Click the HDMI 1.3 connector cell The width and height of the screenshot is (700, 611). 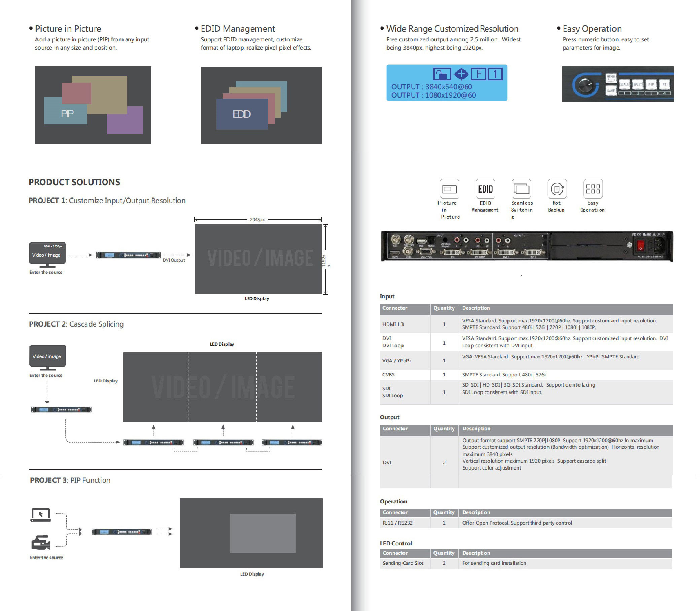pos(405,324)
